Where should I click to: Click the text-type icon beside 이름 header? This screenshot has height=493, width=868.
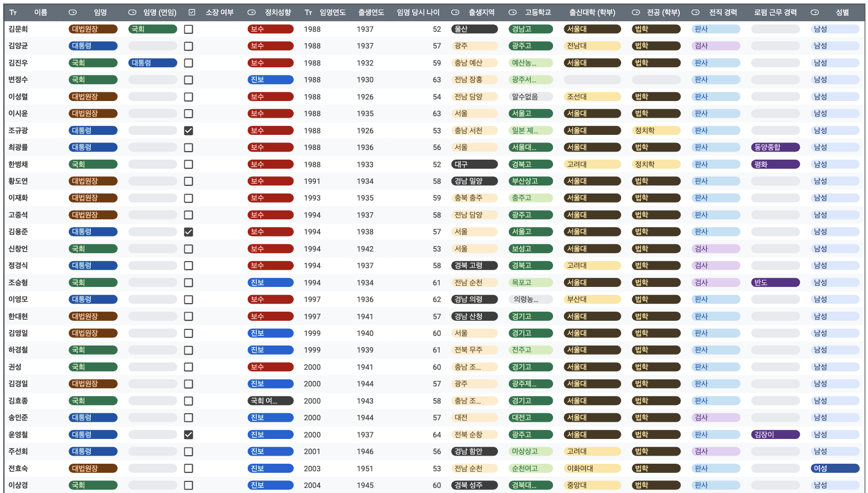[13, 12]
